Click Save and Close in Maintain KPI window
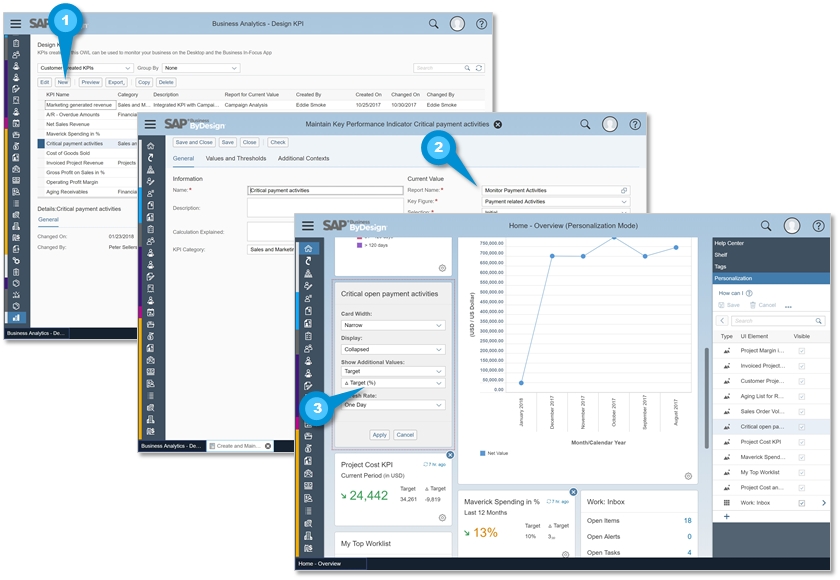840x580 pixels. pyautogui.click(x=194, y=142)
